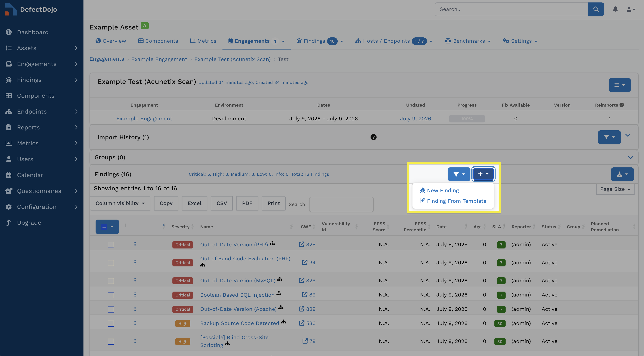Expand the Groups (0) section chevron

point(631,157)
